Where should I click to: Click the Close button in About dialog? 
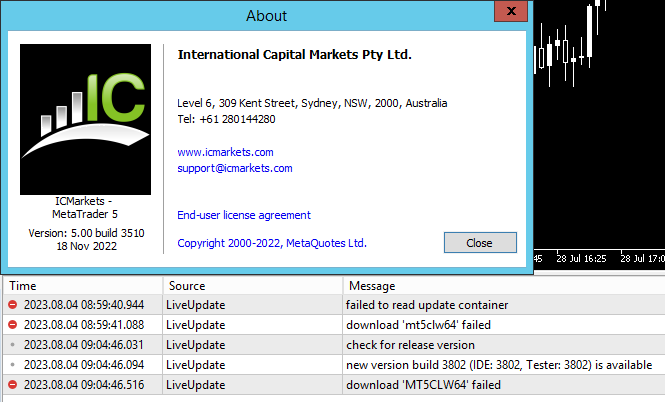tap(480, 243)
